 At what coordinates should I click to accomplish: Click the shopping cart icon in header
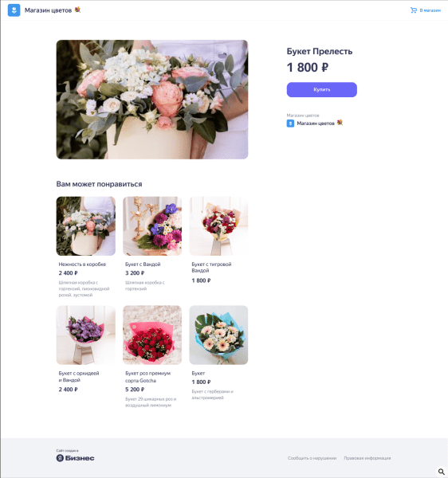pyautogui.click(x=413, y=10)
